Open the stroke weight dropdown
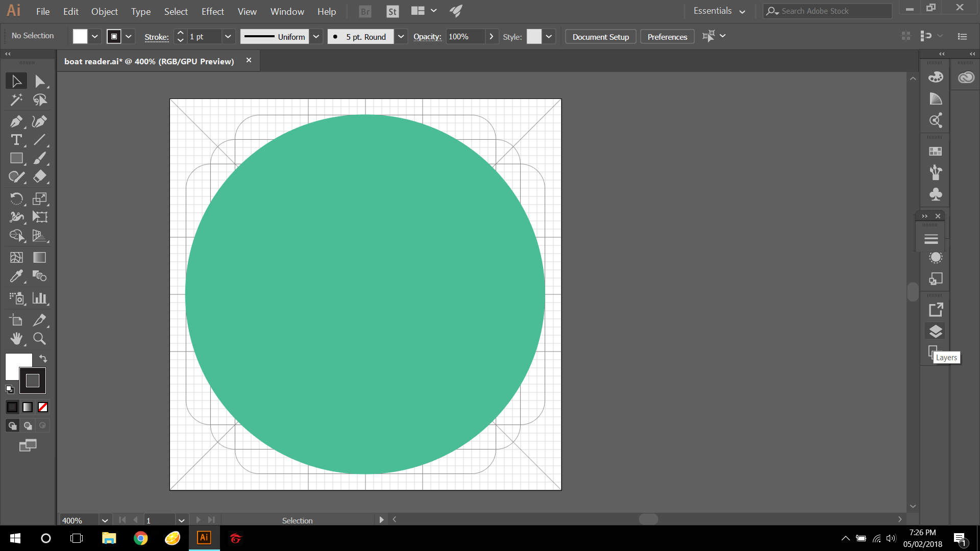The width and height of the screenshot is (980, 551). [228, 36]
